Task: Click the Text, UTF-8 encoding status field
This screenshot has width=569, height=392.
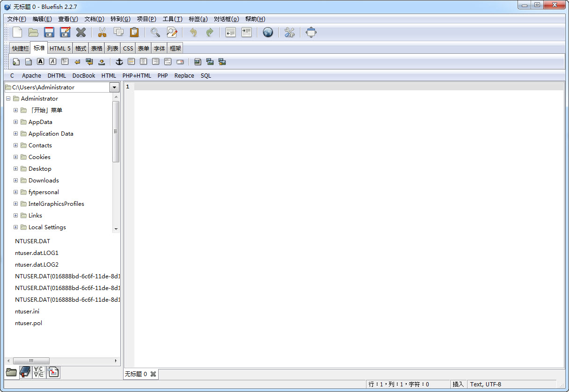Action: click(x=486, y=384)
